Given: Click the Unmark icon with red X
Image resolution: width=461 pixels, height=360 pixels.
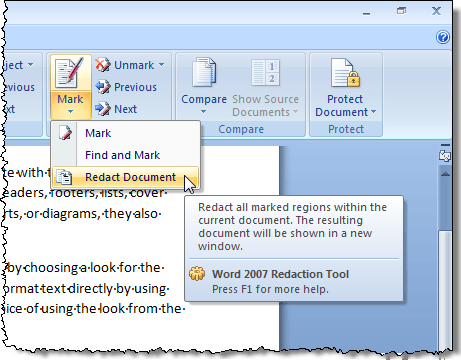Looking at the screenshot, I should click(x=103, y=65).
